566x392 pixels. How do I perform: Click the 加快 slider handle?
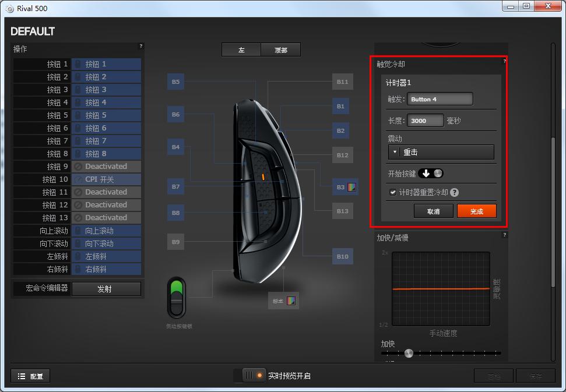point(409,353)
